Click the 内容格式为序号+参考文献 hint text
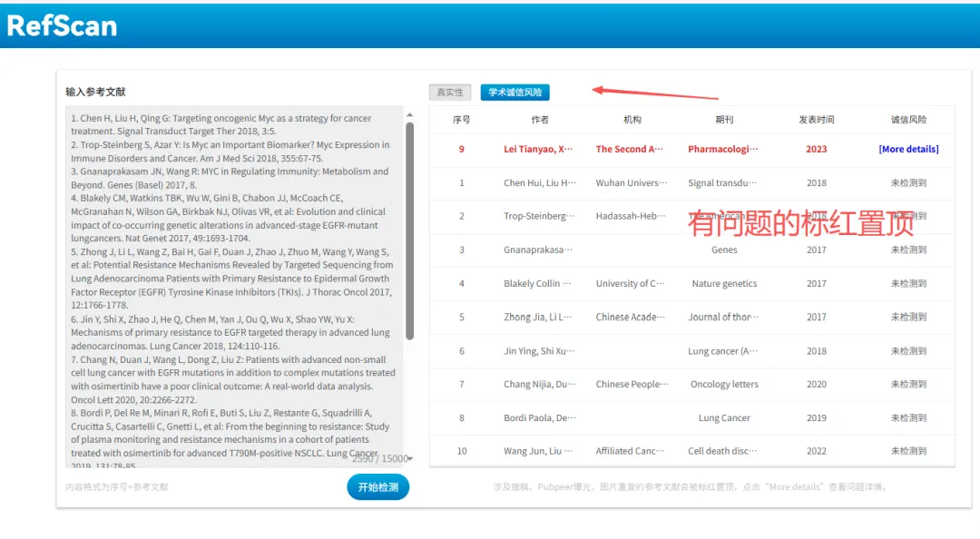The image size is (980, 539). click(x=117, y=487)
